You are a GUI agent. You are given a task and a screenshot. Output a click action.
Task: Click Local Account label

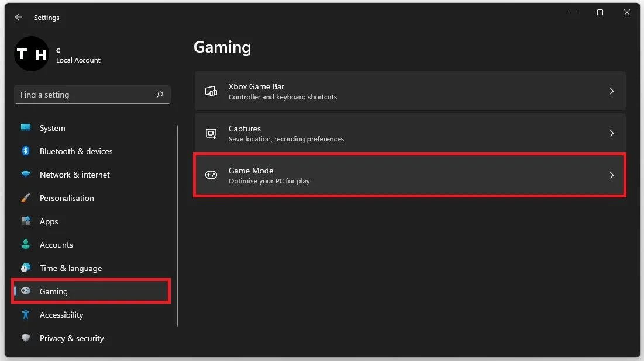pos(78,60)
